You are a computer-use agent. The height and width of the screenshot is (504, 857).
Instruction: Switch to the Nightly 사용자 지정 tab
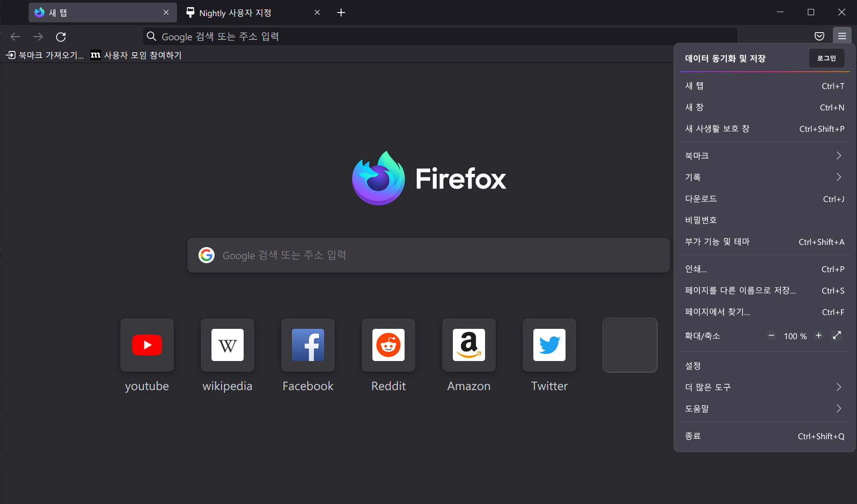tap(253, 13)
